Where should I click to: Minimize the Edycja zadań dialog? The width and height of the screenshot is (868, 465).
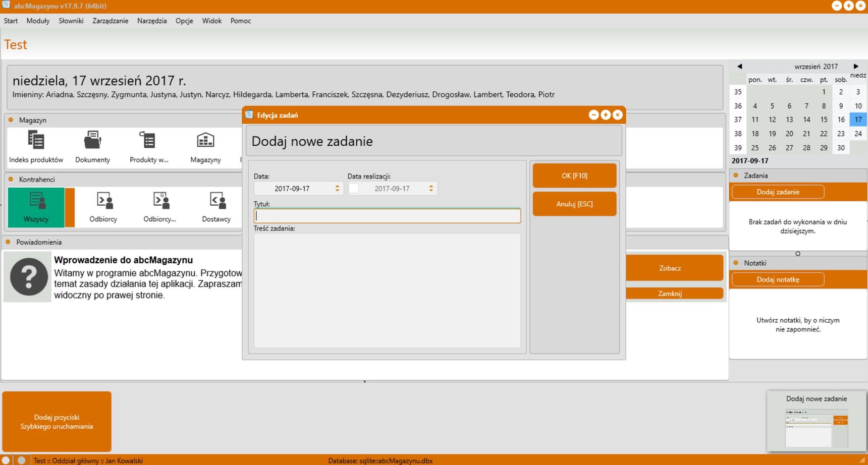click(x=593, y=115)
